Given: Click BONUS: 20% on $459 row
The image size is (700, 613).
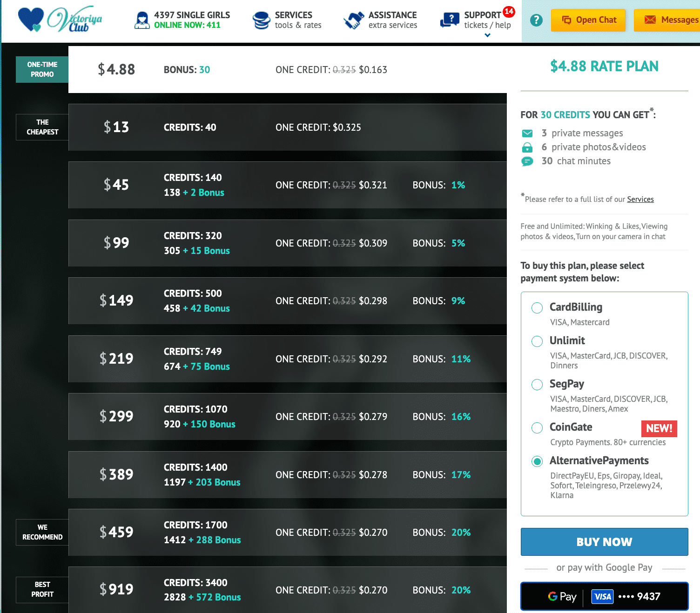Looking at the screenshot, I should [x=441, y=533].
